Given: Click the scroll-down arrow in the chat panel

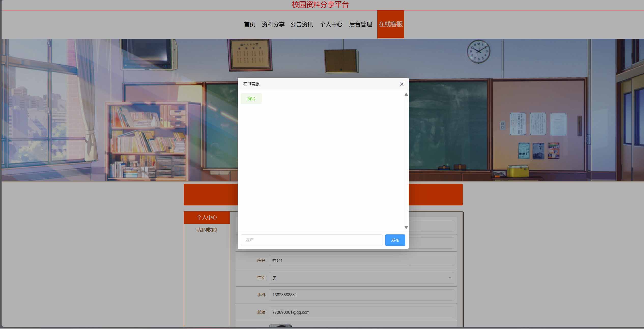Looking at the screenshot, I should 406,227.
